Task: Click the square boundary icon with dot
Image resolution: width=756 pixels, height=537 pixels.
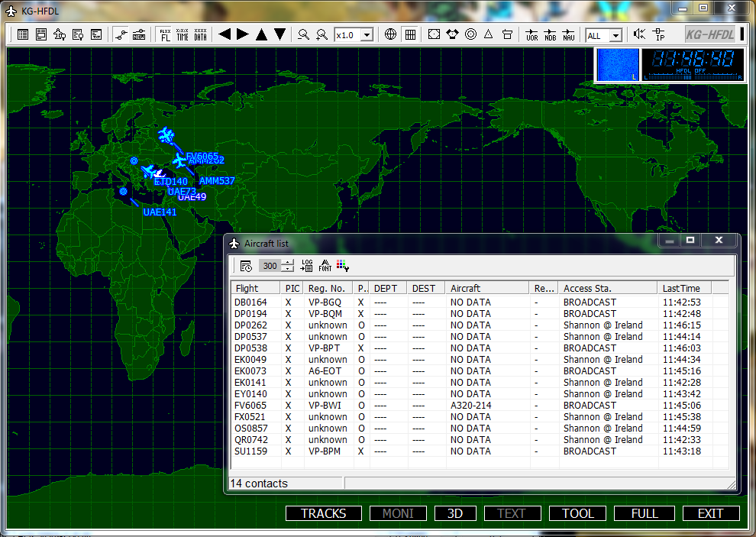Action: [434, 34]
